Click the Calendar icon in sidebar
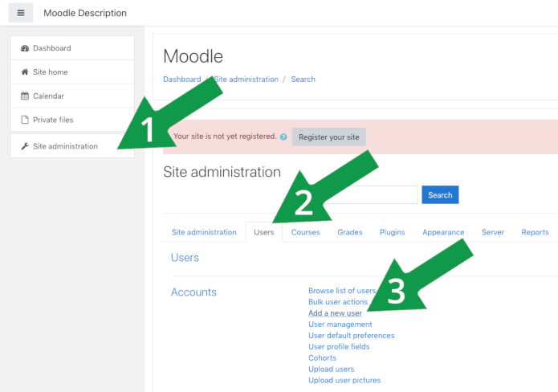Viewport: 558px width, 392px height. pos(25,96)
